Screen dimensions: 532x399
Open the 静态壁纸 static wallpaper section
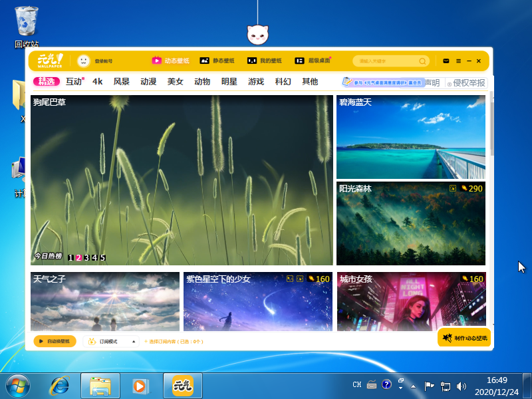coord(218,61)
